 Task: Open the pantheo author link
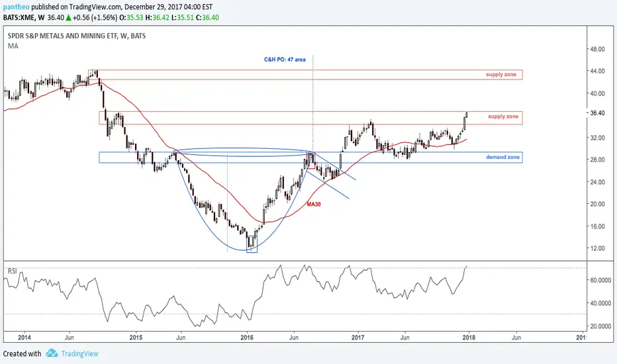16,7
